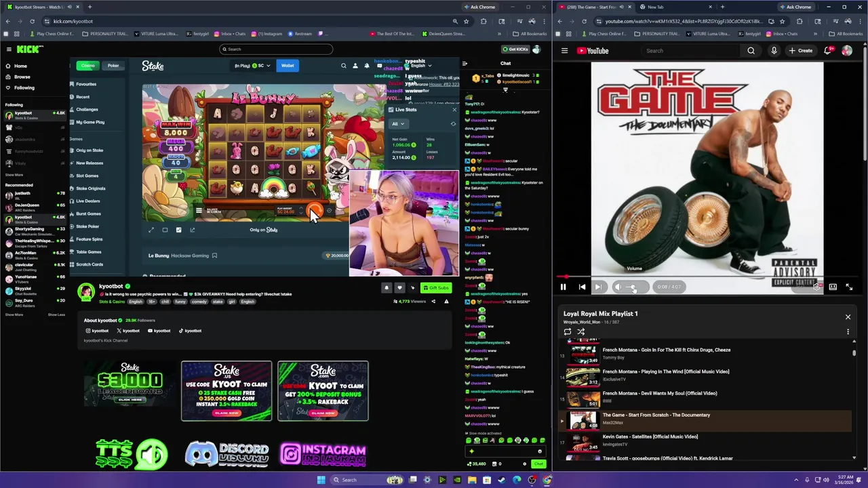
Task: Expand Show More under Recommended list
Action: pos(14,314)
